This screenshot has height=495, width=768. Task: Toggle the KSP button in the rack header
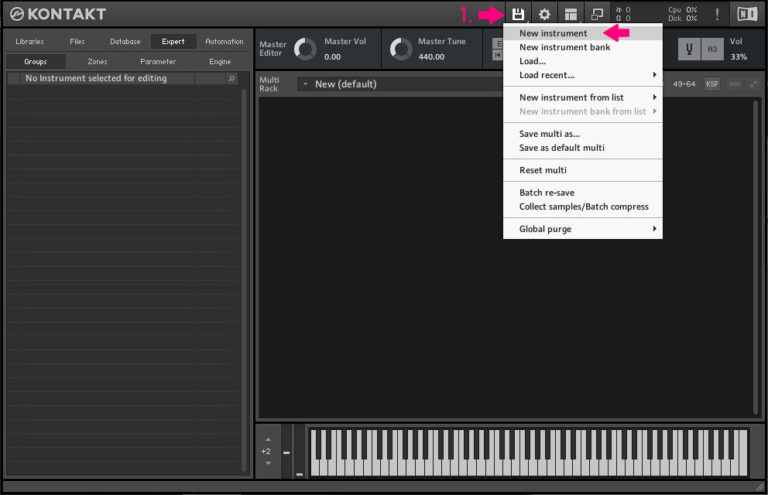tap(712, 84)
